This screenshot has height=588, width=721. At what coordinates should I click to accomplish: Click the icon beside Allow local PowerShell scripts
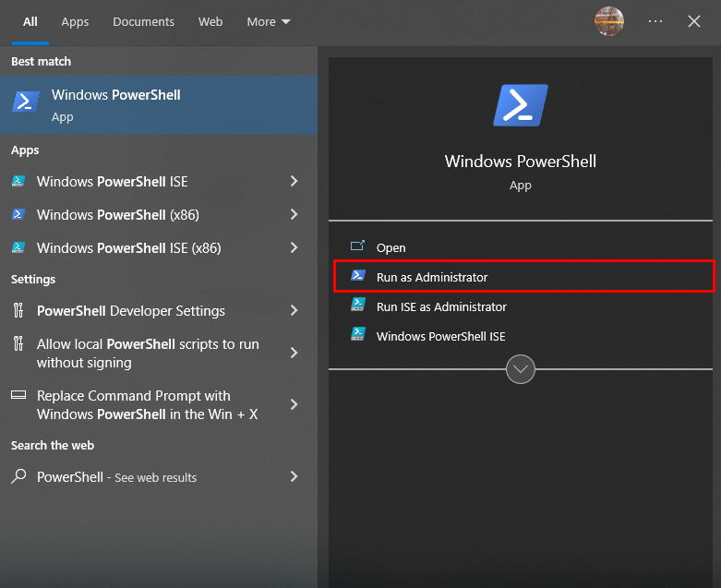pos(18,343)
